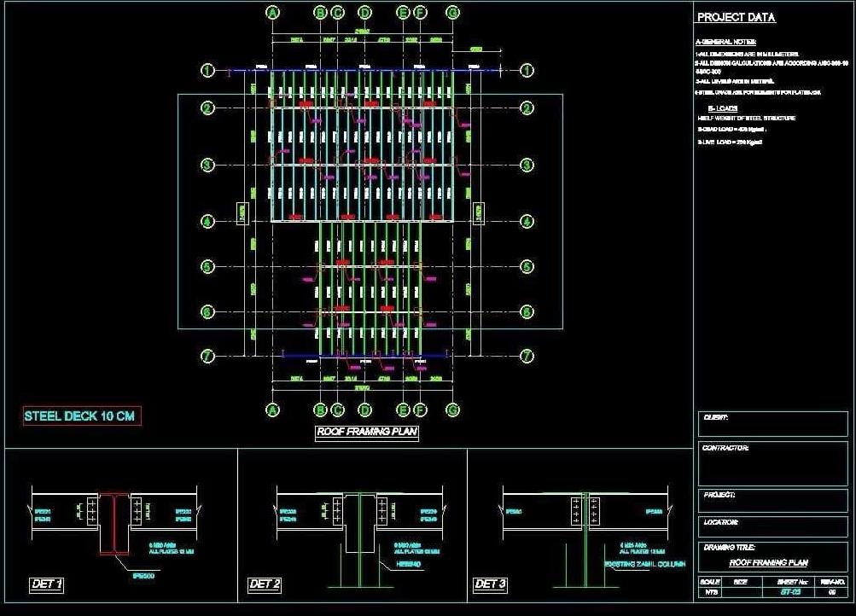The image size is (856, 616).
Task: Pick grid bubble 'A' above the plan
Action: (x=272, y=13)
